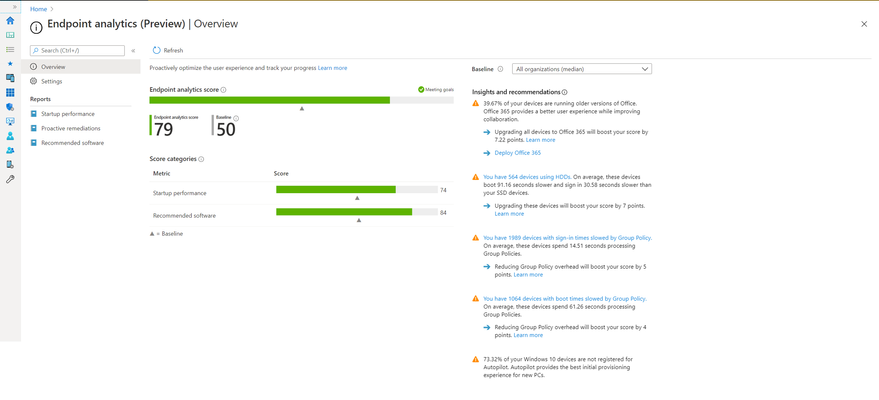Focus the Search (Ctrl+/) box
This screenshot has width=879, height=400.
coord(77,50)
